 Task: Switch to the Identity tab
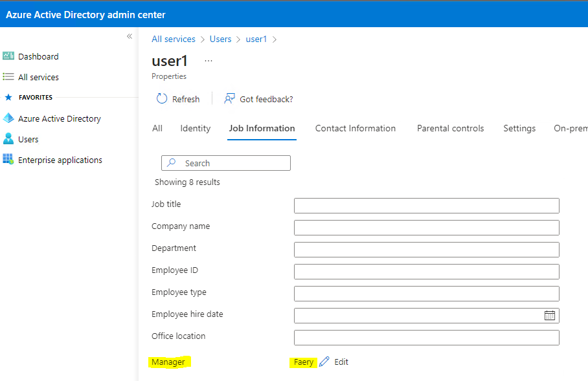196,128
